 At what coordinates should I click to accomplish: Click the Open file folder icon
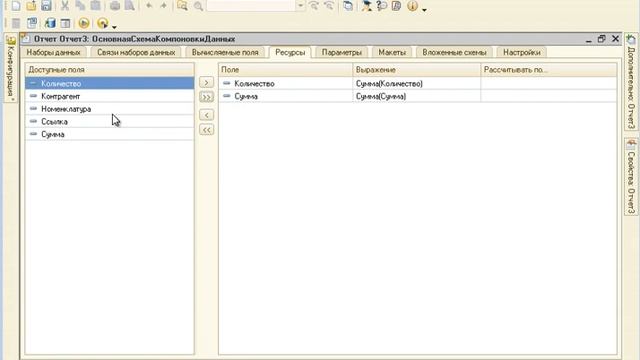31,6
